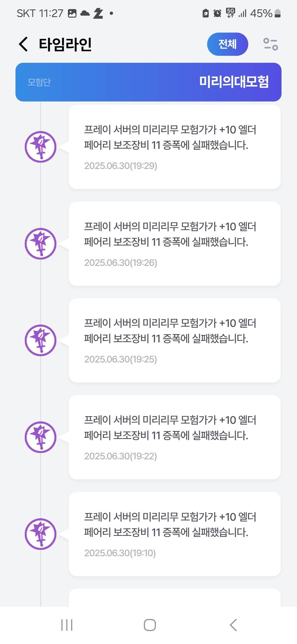Image resolution: width=297 pixels, height=644 pixels.
Task: Open the timeline card dated 2025.06.30(19:29)
Action: tap(175, 147)
